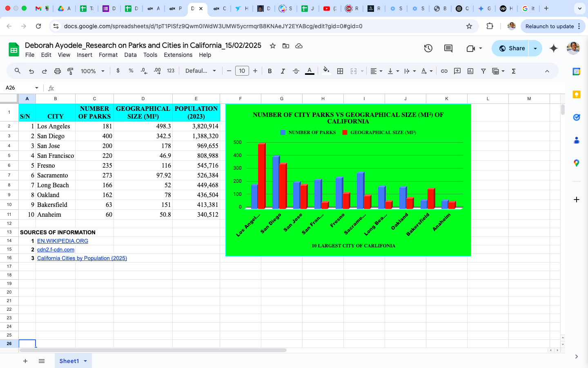Open the comments panel icon

448,48
